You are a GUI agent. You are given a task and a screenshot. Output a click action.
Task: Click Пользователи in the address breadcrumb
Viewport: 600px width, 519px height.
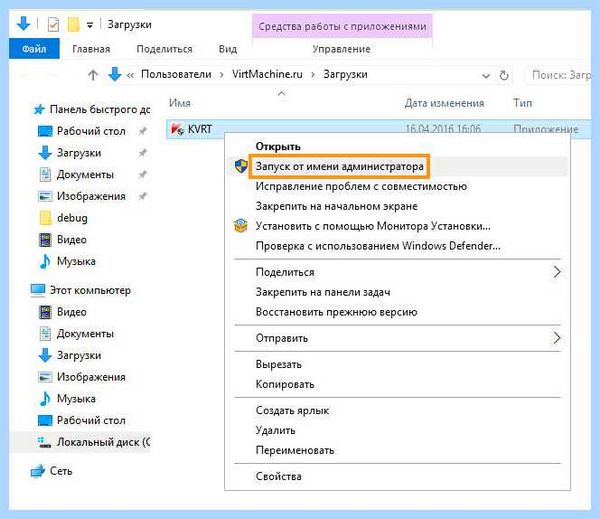tap(176, 74)
